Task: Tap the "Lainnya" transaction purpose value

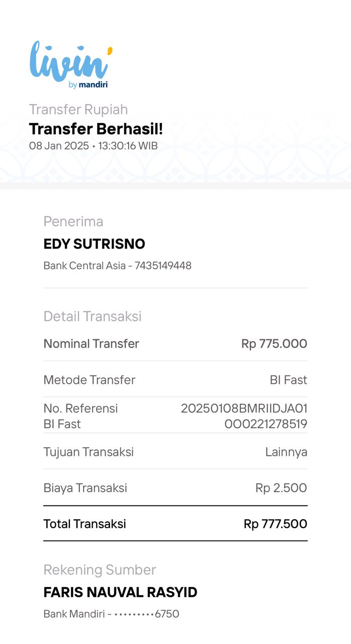Action: [286, 452]
